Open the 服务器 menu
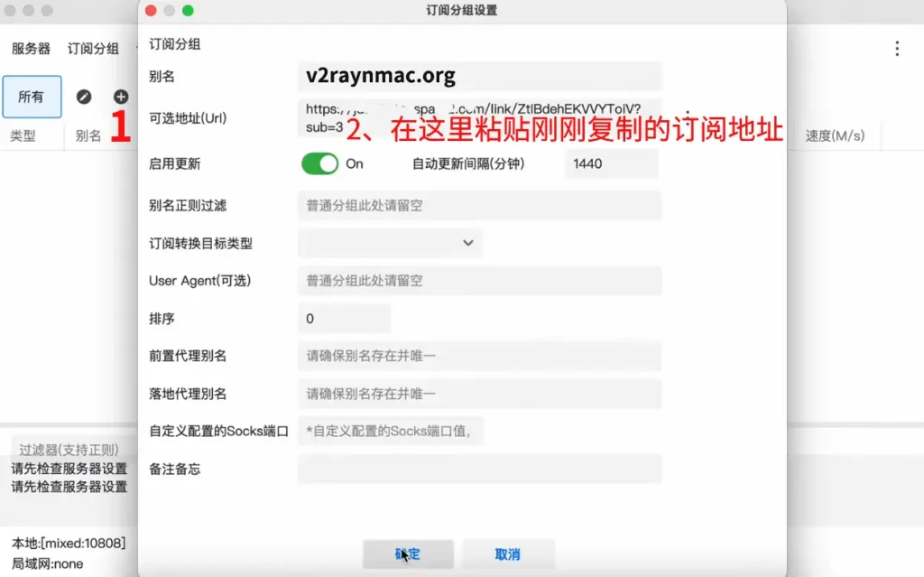Image resolution: width=924 pixels, height=577 pixels. click(x=31, y=49)
